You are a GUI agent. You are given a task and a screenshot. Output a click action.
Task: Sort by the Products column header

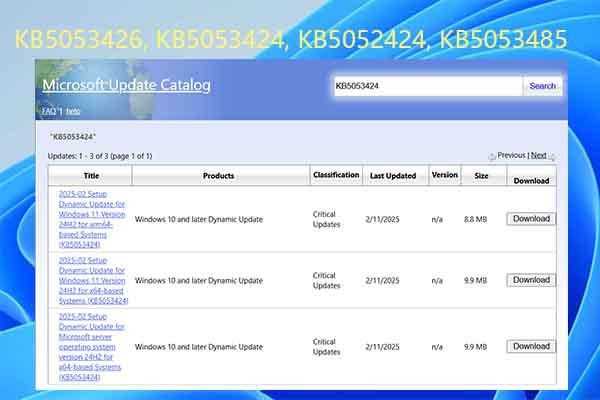[218, 176]
